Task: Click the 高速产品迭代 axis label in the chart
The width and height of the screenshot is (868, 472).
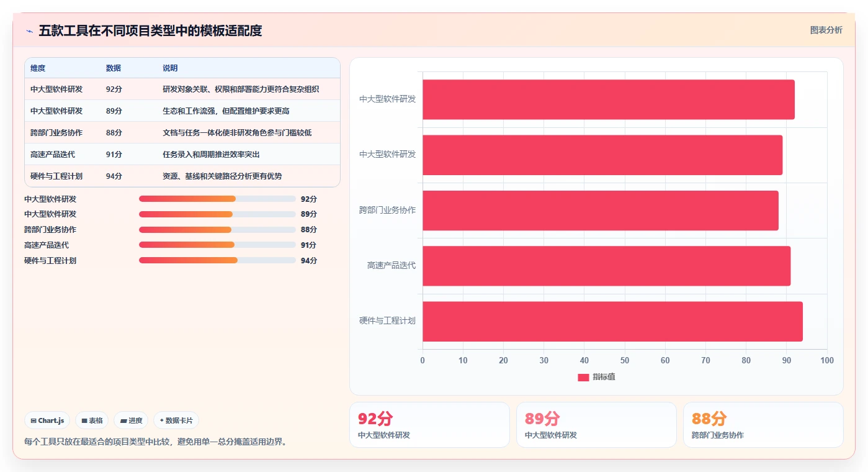Action: [x=391, y=266]
